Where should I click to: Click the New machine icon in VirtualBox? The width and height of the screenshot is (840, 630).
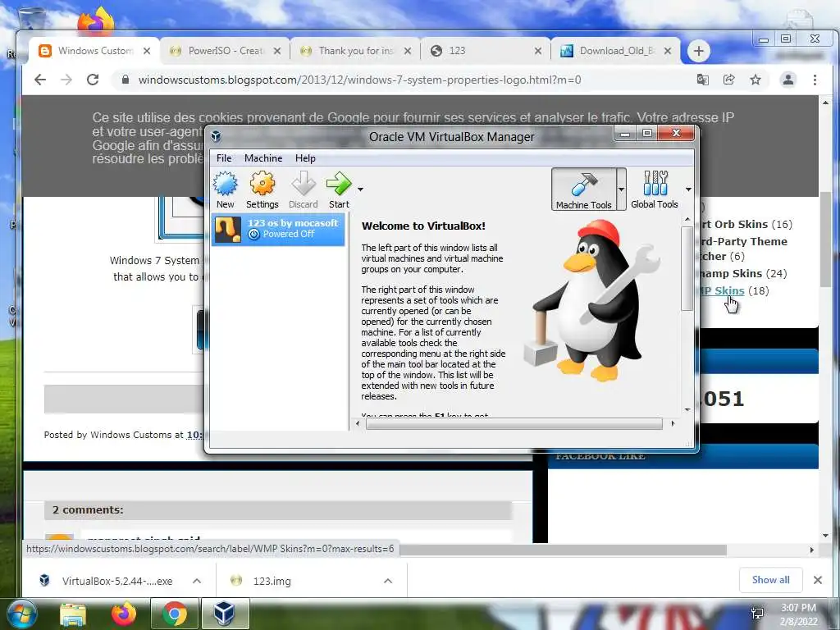tap(225, 189)
